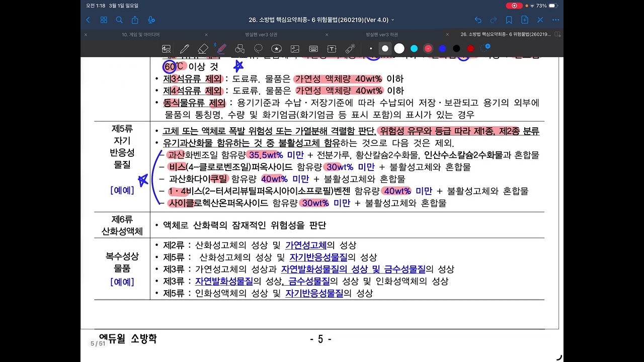Tap the 동식물유류 제외 text
Viewport: 644px width, 362px height.
click(194, 103)
